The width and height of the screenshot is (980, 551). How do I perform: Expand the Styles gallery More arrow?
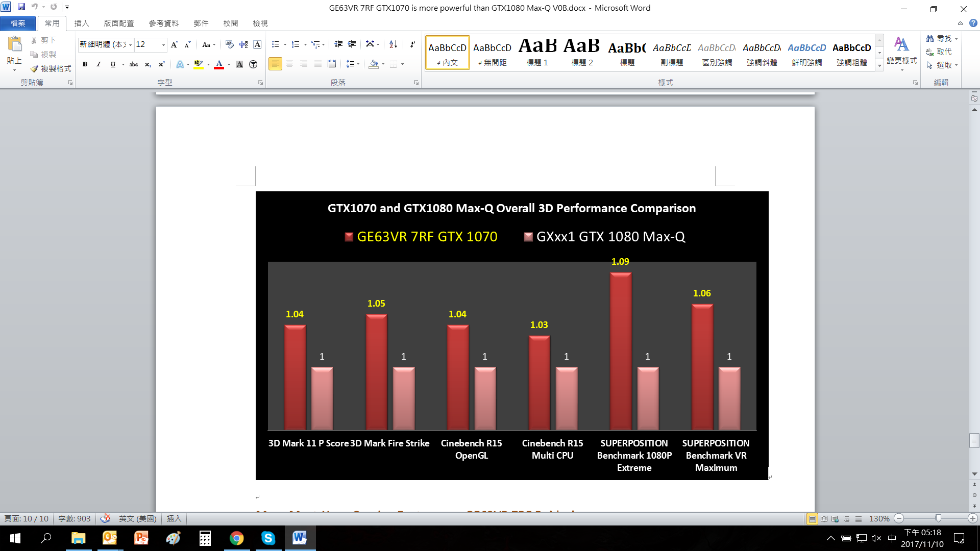pos(879,65)
